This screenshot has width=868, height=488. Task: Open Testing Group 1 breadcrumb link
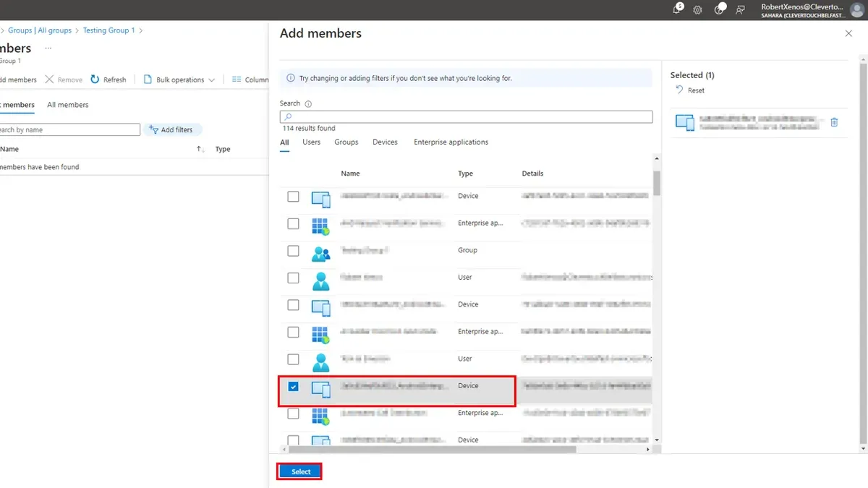click(x=109, y=30)
